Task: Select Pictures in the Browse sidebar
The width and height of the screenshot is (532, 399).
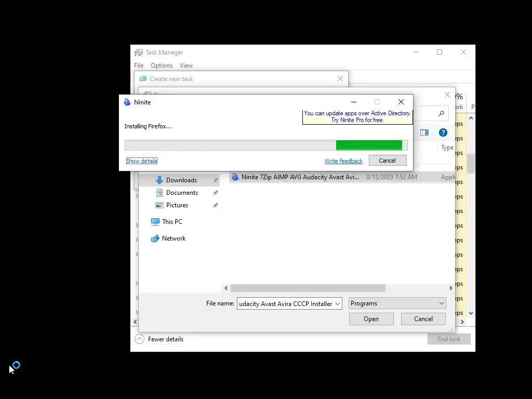Action: (177, 205)
